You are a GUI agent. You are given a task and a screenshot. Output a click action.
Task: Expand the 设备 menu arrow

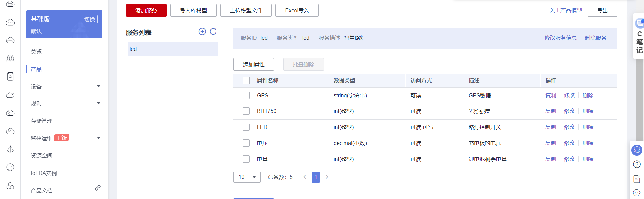click(99, 86)
